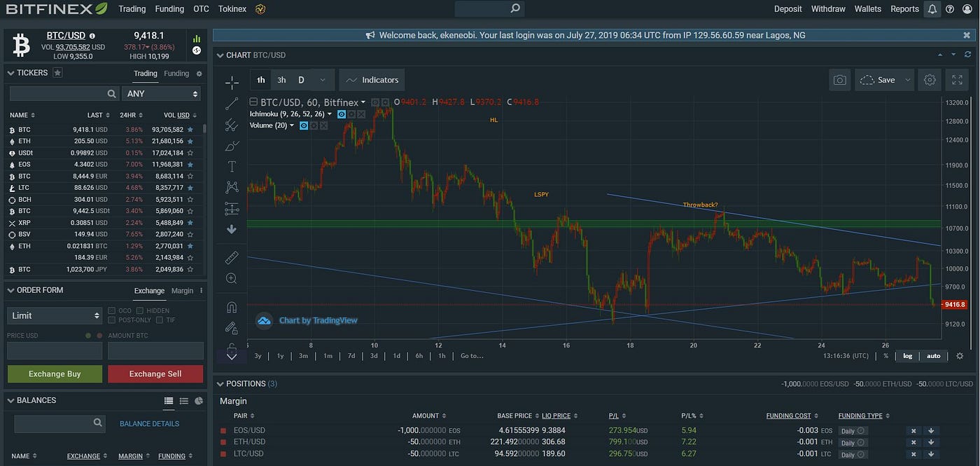This screenshot has height=466, width=980.
Task: Open Funding menu in top navigation
Action: coord(169,9)
